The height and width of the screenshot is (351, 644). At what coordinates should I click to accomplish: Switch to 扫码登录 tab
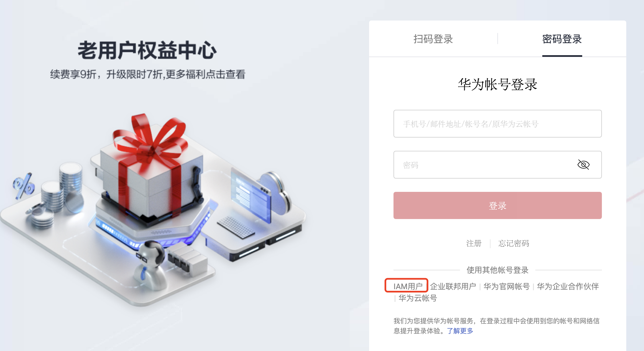433,39
